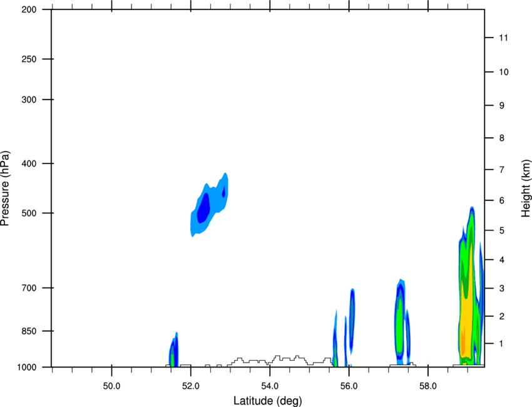The image size is (532, 407).
Task: Click the 1000 pressure tick label
Action: 26,368
